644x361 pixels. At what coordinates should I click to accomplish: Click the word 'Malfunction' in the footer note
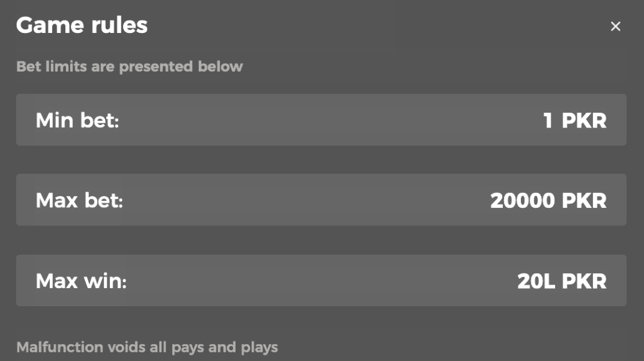pyautogui.click(x=60, y=347)
